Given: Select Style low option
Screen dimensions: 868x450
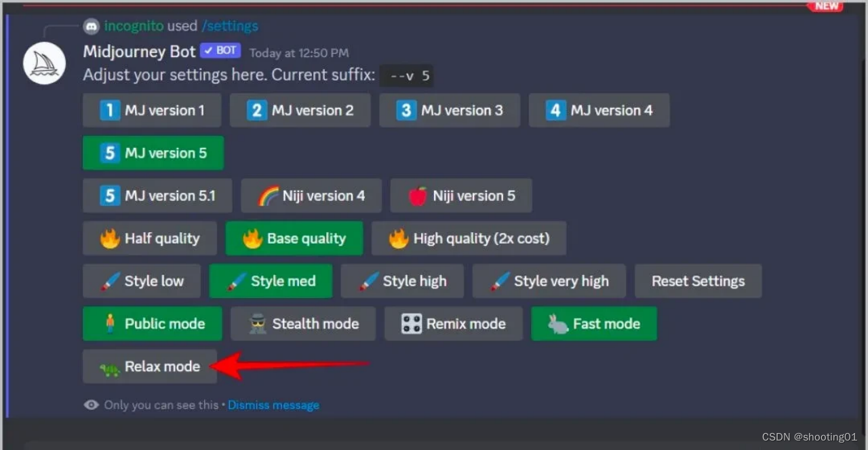Looking at the screenshot, I should tap(142, 281).
